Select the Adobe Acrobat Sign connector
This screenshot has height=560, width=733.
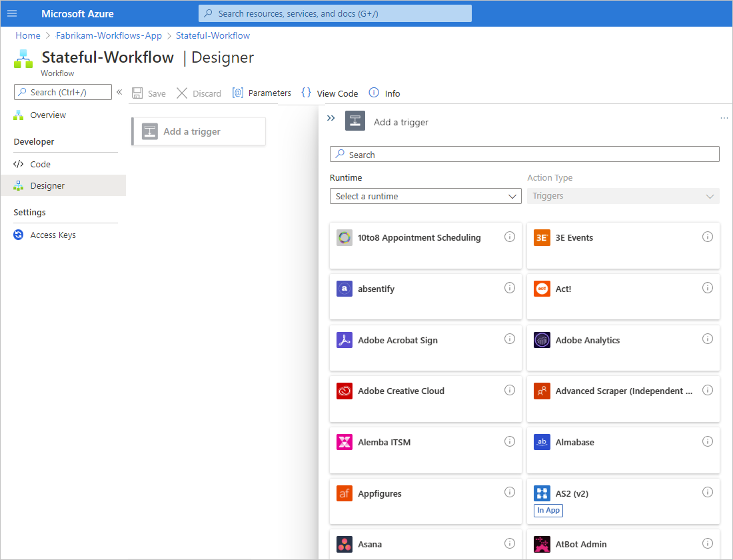397,340
